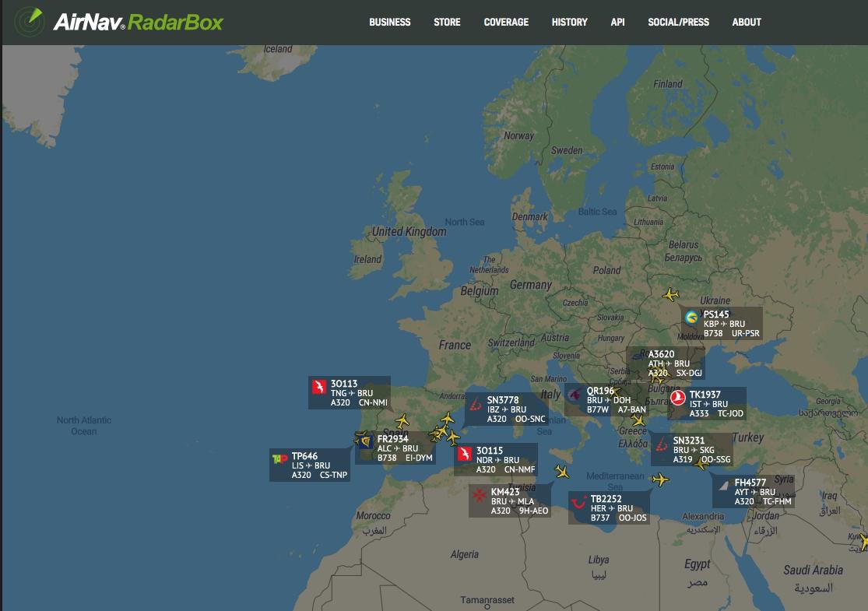The image size is (868, 611).
Task: Open the HISTORY menu item
Action: coord(569,22)
